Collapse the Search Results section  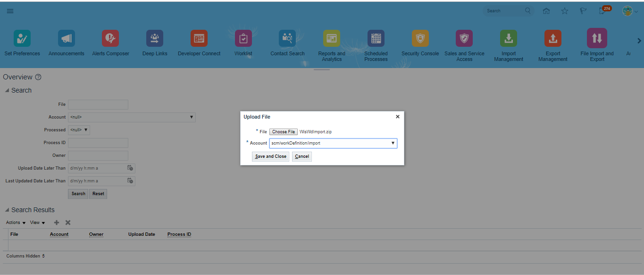click(x=7, y=210)
